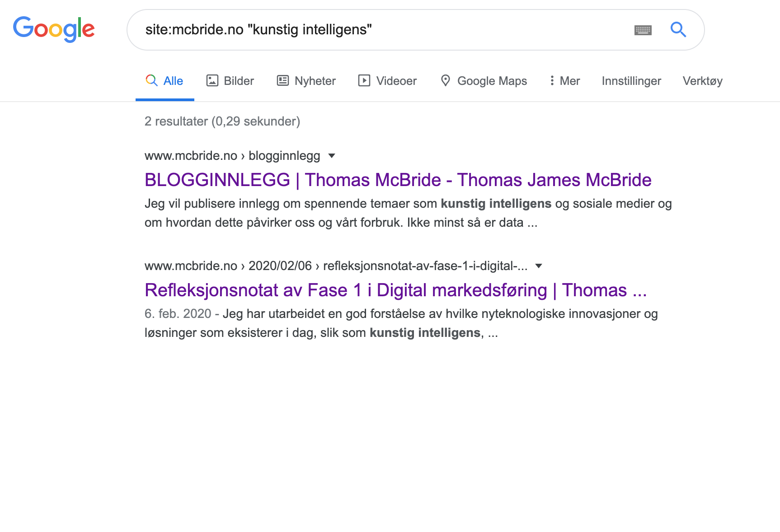Open the Mer more menu
This screenshot has height=532, width=780.
click(564, 81)
